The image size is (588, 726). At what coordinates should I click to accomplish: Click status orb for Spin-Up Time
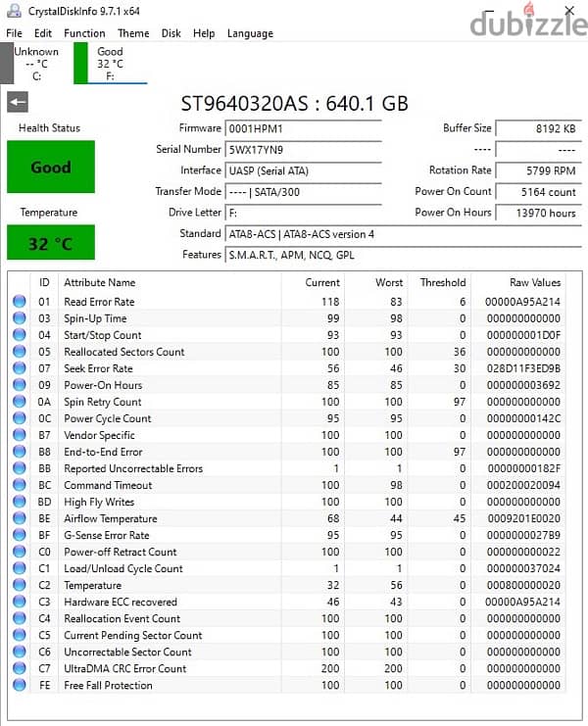pos(20,318)
